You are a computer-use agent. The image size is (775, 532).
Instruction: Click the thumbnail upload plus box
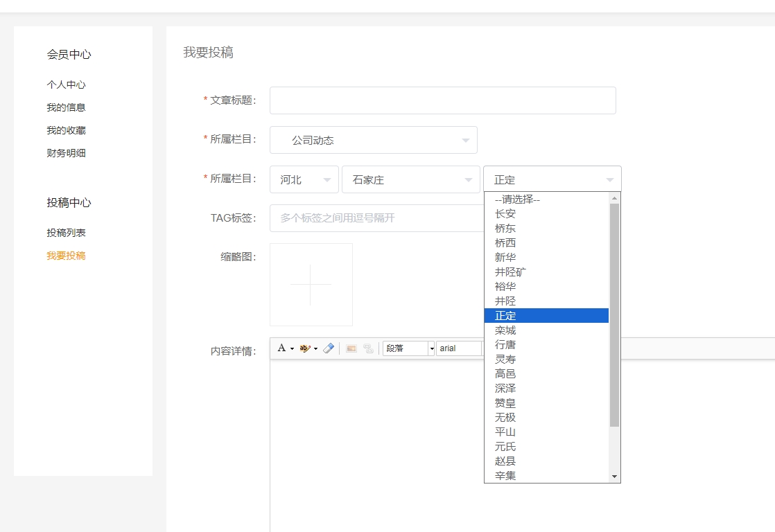tap(311, 285)
